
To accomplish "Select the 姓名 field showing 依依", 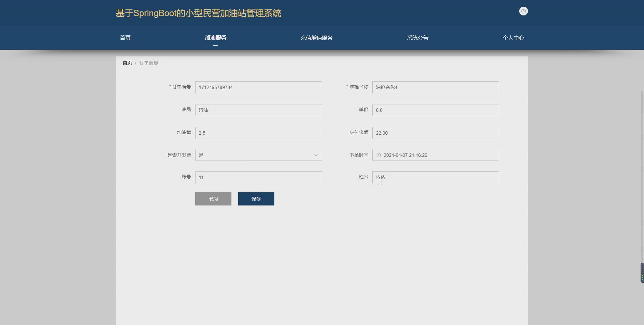I will (435, 177).
